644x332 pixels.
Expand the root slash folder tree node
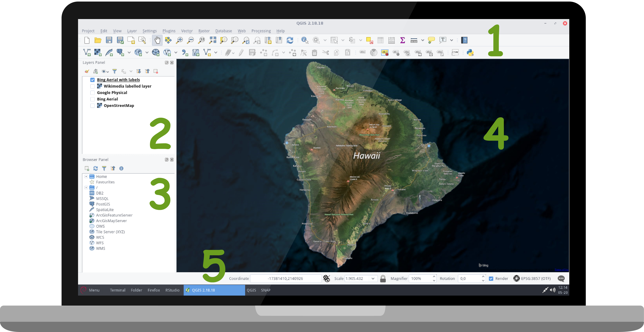point(86,188)
